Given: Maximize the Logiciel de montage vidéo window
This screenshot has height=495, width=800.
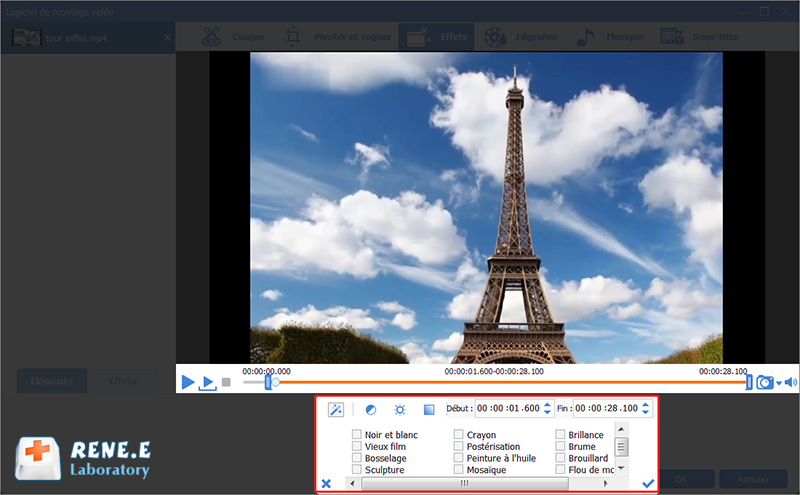Looking at the screenshot, I should pyautogui.click(x=764, y=11).
